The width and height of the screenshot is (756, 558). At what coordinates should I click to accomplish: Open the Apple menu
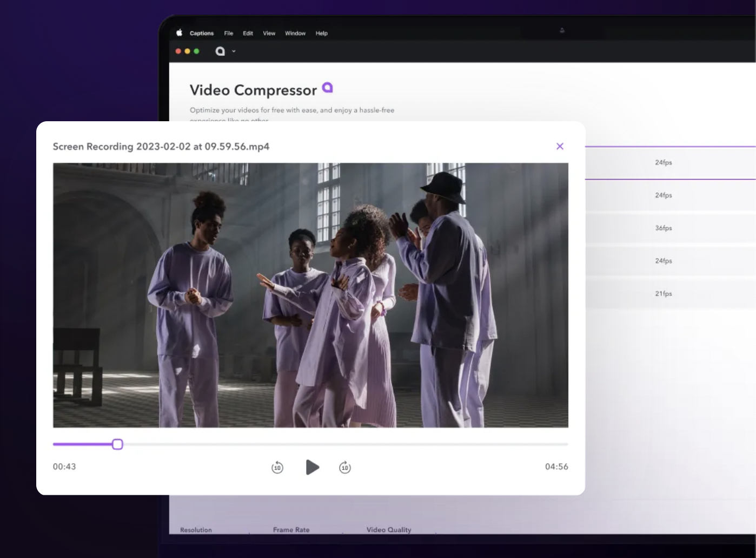coord(180,33)
